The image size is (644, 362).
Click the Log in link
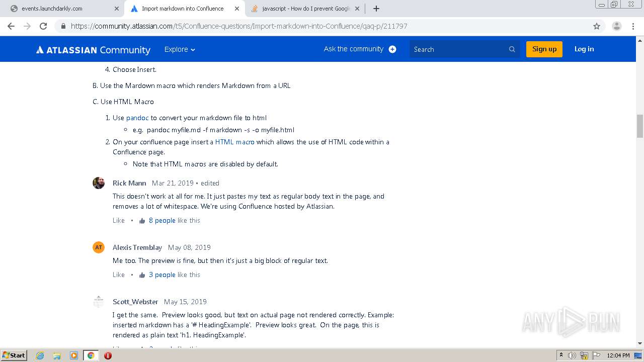584,49
